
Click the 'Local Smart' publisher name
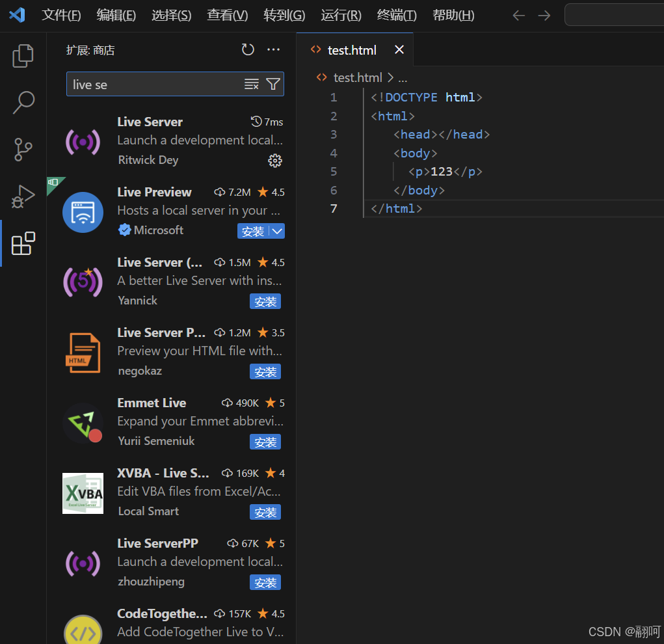click(x=148, y=511)
